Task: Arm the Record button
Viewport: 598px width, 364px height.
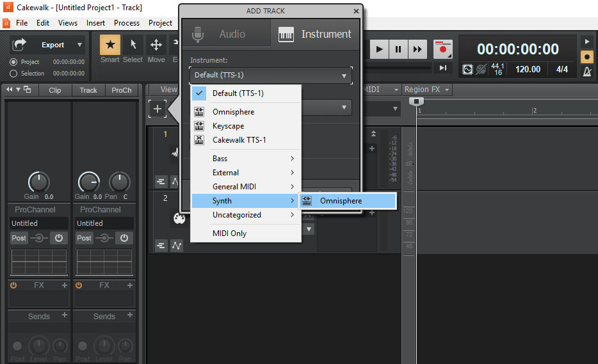Action: coord(443,49)
